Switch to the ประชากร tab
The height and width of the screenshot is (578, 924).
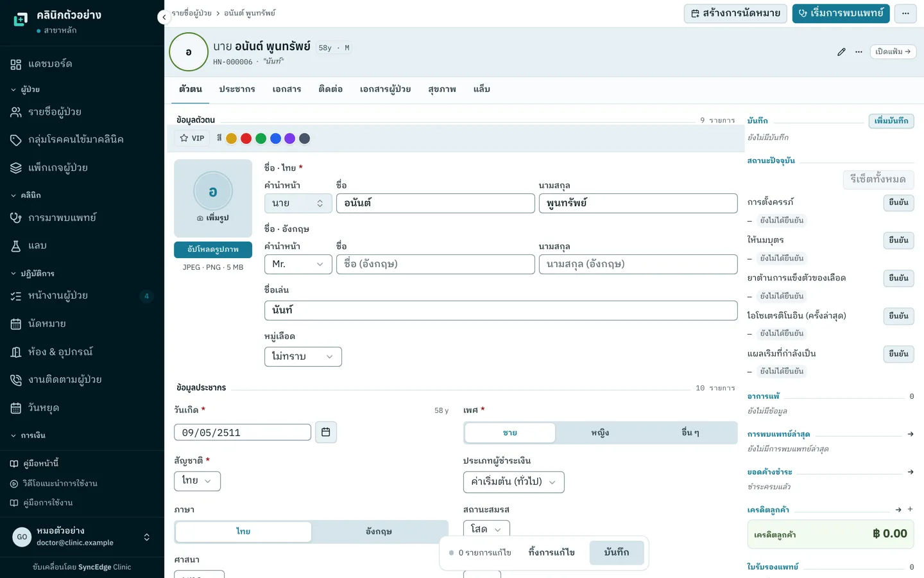point(237,90)
